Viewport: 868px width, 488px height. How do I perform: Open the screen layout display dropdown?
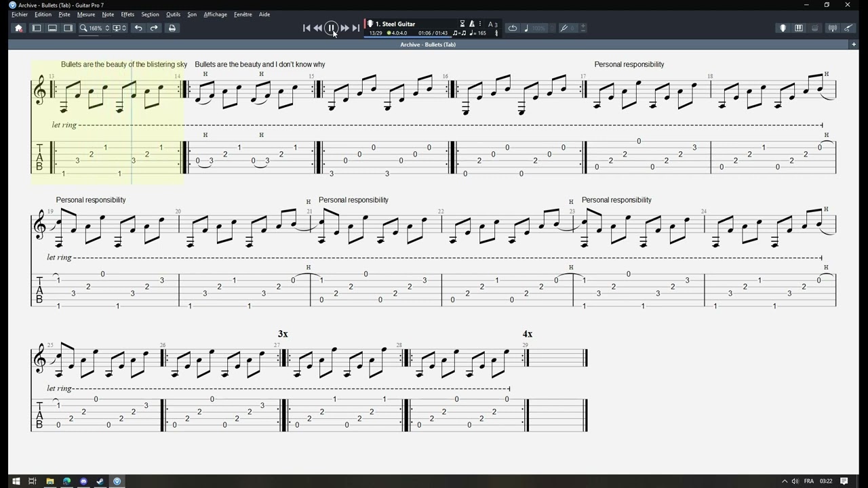coord(119,28)
